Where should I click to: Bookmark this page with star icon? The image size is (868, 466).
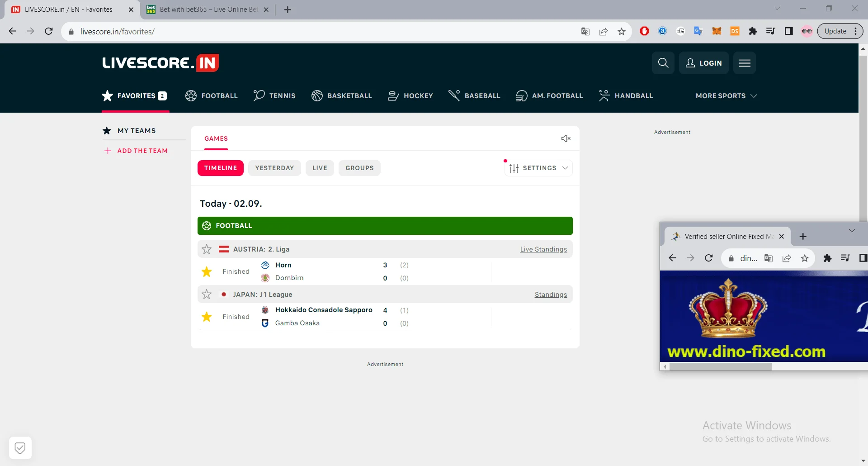[x=622, y=32]
